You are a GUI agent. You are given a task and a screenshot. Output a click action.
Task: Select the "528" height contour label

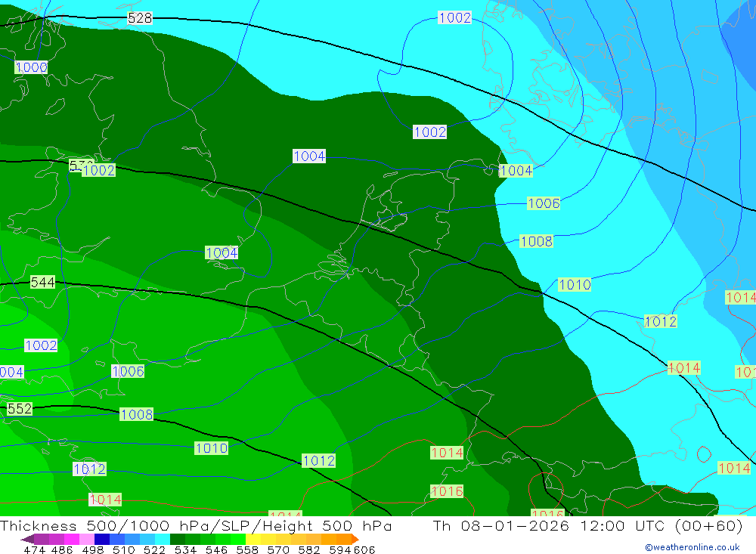pos(140,18)
